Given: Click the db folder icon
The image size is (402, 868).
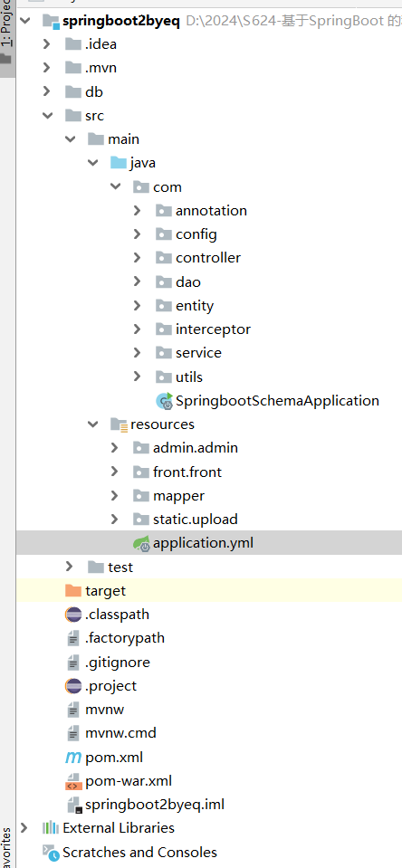Looking at the screenshot, I should [73, 92].
